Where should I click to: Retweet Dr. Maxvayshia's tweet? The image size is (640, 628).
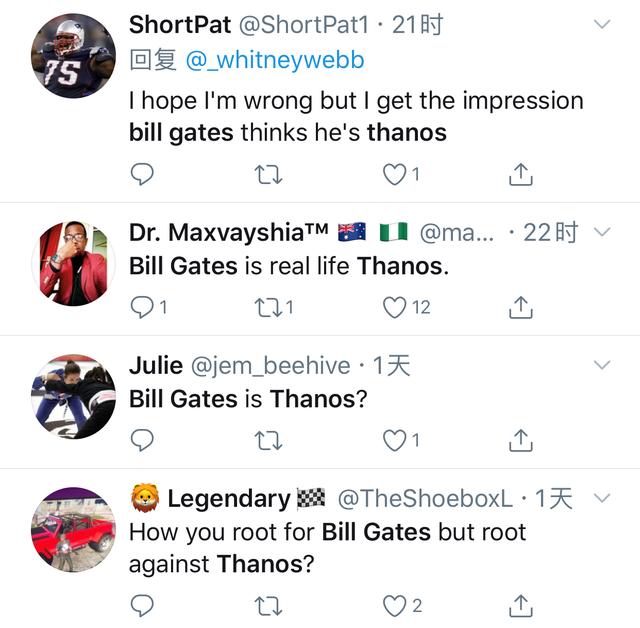[268, 307]
